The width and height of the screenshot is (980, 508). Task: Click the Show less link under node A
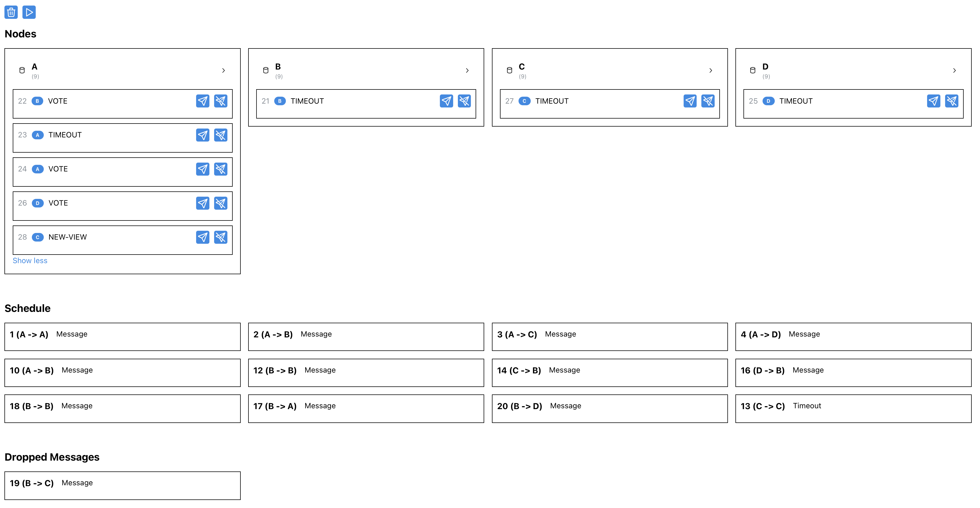coord(30,260)
